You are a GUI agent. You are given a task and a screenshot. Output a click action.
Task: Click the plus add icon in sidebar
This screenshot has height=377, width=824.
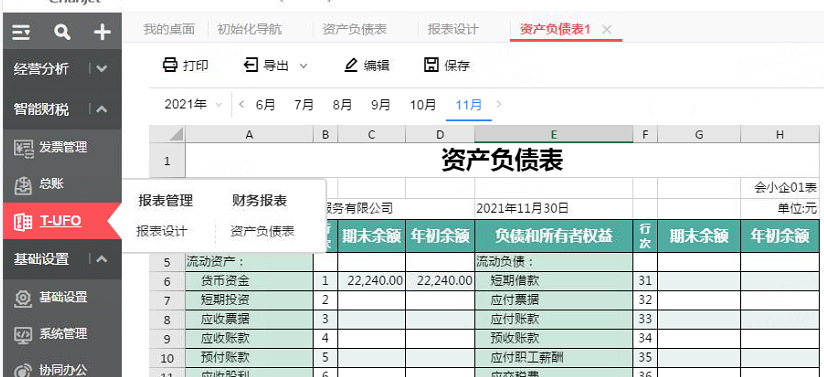(102, 32)
